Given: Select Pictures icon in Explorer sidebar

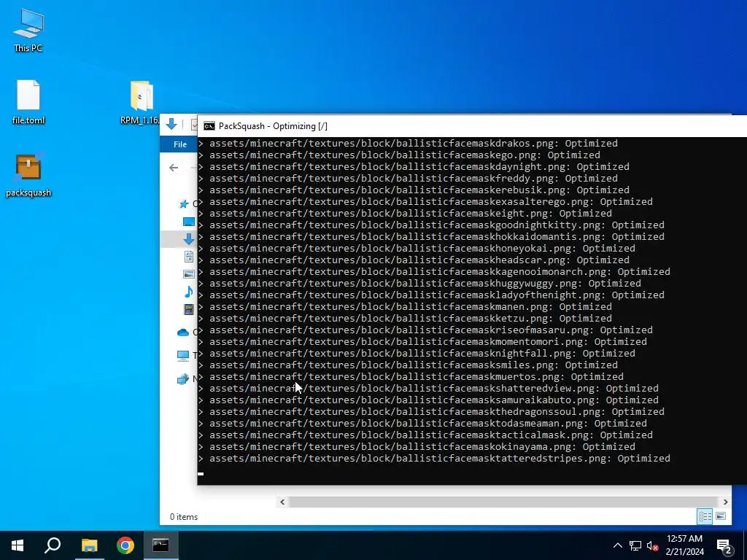Looking at the screenshot, I should click(189, 274).
